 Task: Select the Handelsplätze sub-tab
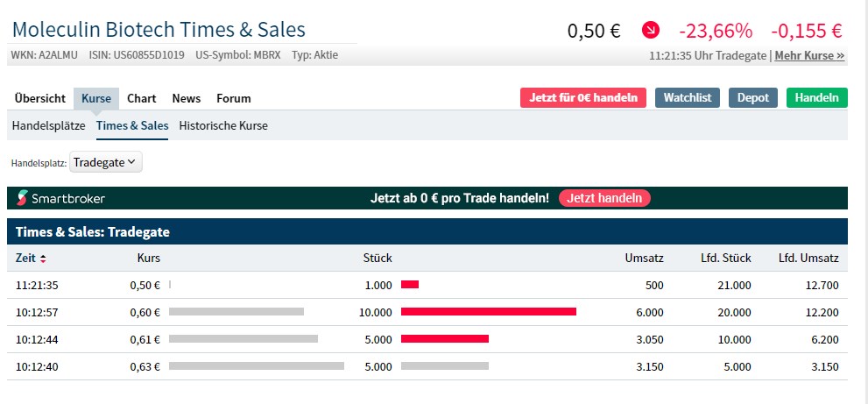point(48,125)
